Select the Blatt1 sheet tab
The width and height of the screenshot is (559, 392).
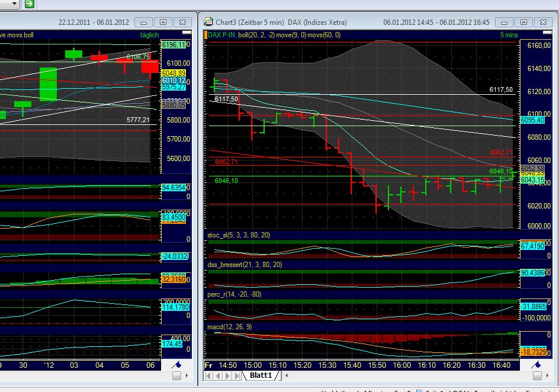(x=261, y=375)
